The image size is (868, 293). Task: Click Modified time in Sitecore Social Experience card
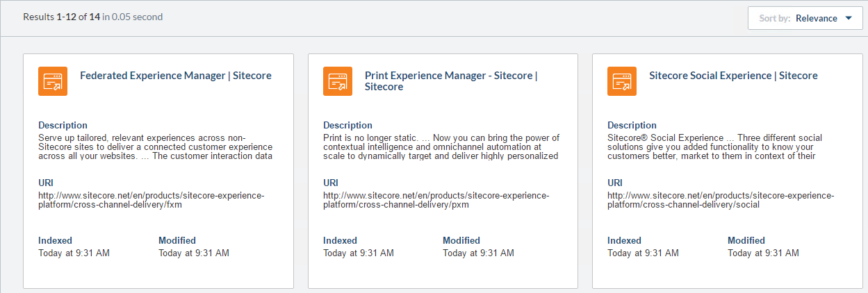(763, 253)
